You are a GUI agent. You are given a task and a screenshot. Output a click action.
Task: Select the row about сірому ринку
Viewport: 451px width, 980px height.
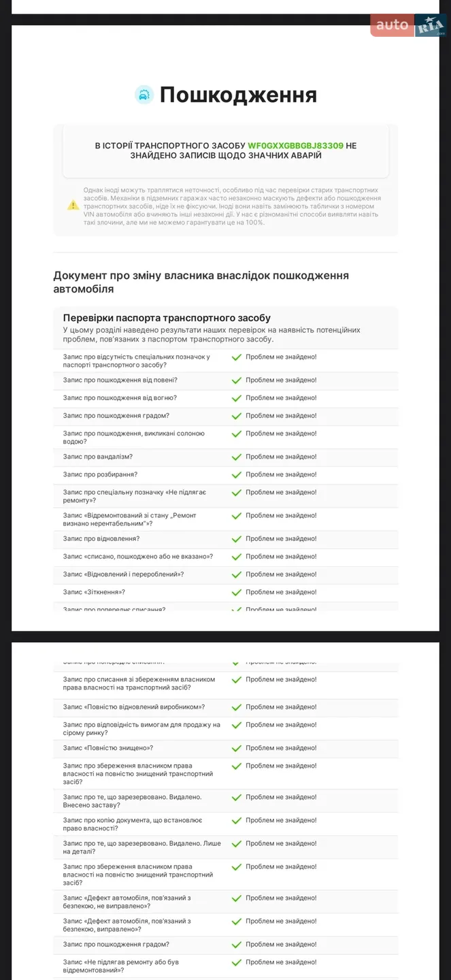(x=226, y=728)
